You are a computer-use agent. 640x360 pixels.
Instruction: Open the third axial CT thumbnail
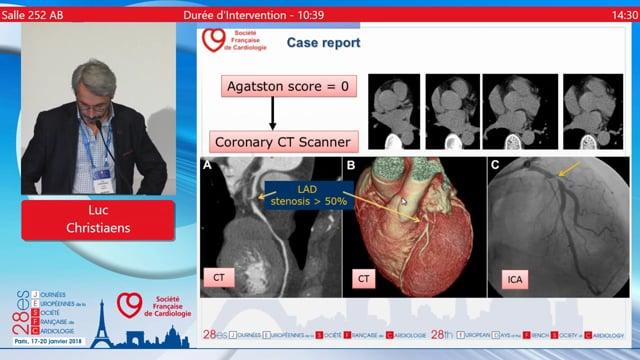(520, 111)
